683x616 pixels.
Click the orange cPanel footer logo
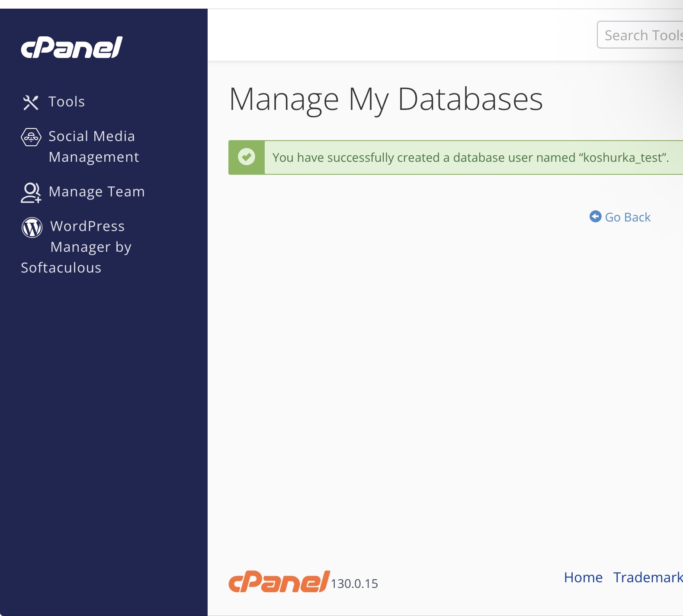click(x=279, y=582)
